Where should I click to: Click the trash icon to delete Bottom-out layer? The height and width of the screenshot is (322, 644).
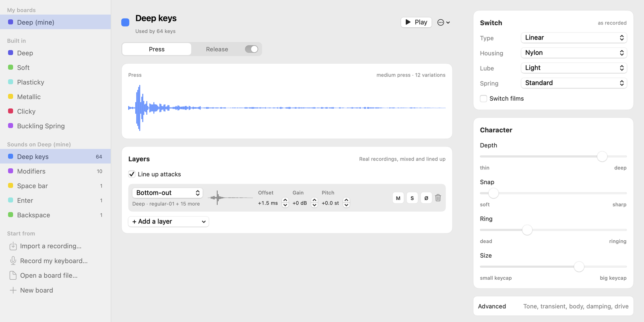[438, 198]
